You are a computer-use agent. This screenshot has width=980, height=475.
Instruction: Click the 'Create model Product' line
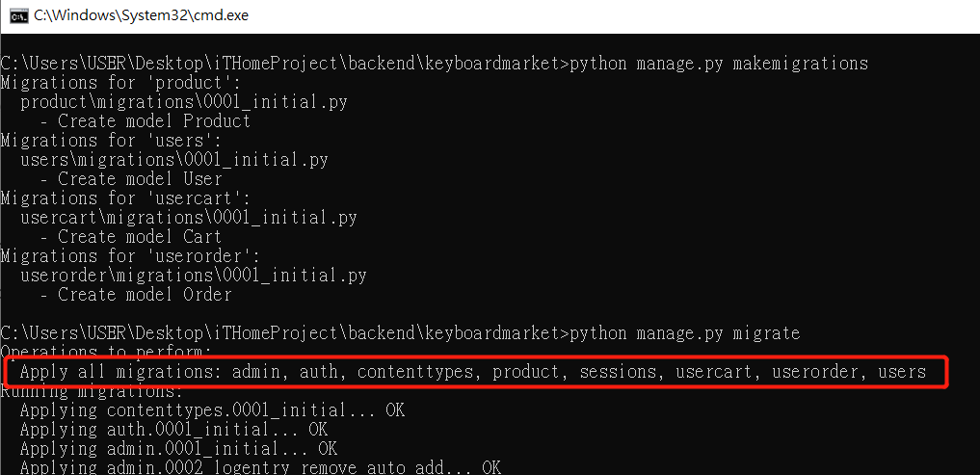pyautogui.click(x=145, y=121)
